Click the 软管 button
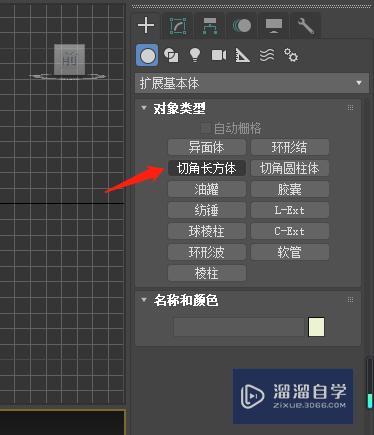This screenshot has width=374, height=435. tap(290, 252)
